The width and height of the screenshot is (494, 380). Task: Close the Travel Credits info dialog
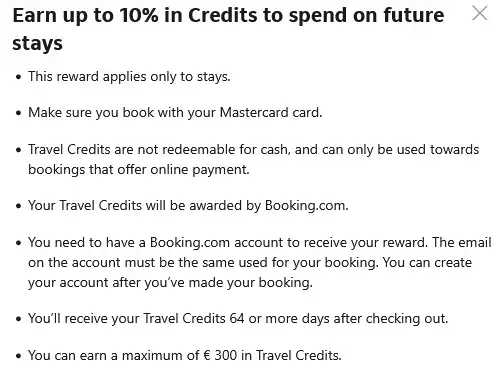tap(479, 13)
